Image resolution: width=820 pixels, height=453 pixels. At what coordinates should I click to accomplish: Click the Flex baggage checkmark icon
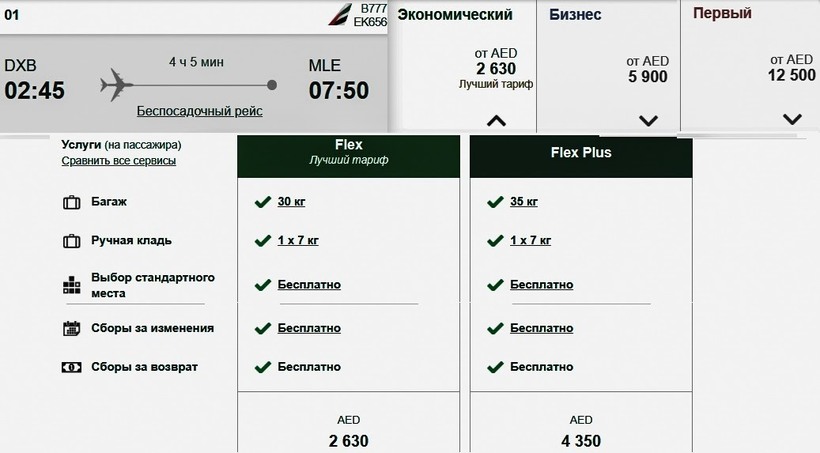pos(263,202)
